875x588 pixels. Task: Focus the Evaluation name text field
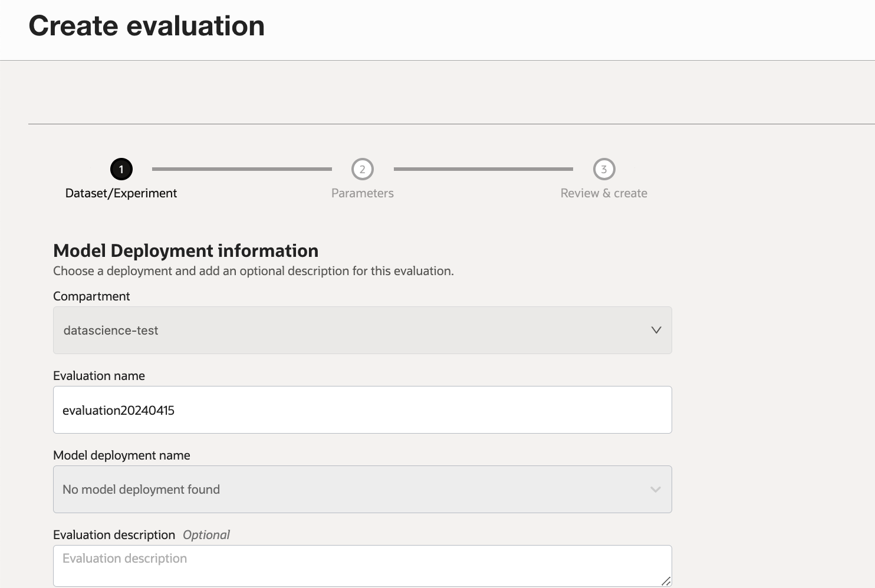pos(362,410)
